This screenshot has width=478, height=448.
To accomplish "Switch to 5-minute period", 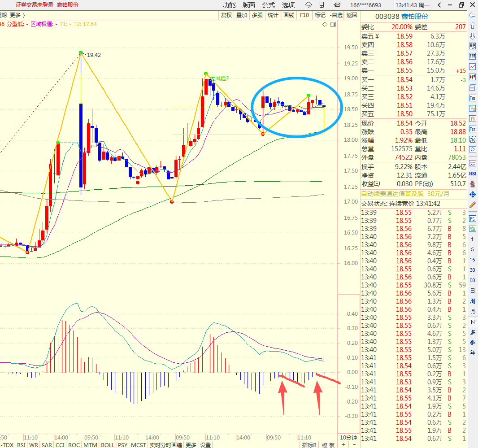I will [472, 249].
